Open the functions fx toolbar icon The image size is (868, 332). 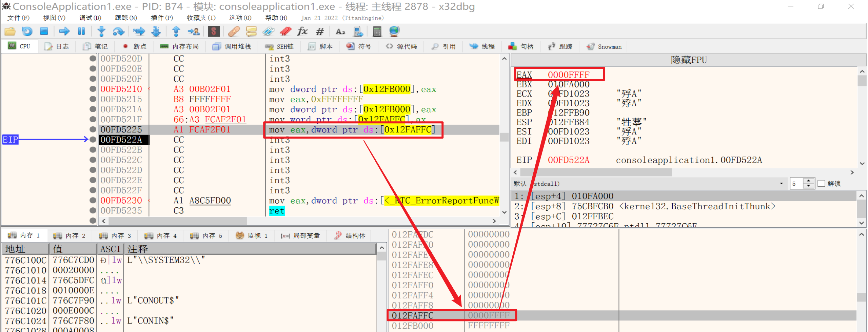[302, 32]
